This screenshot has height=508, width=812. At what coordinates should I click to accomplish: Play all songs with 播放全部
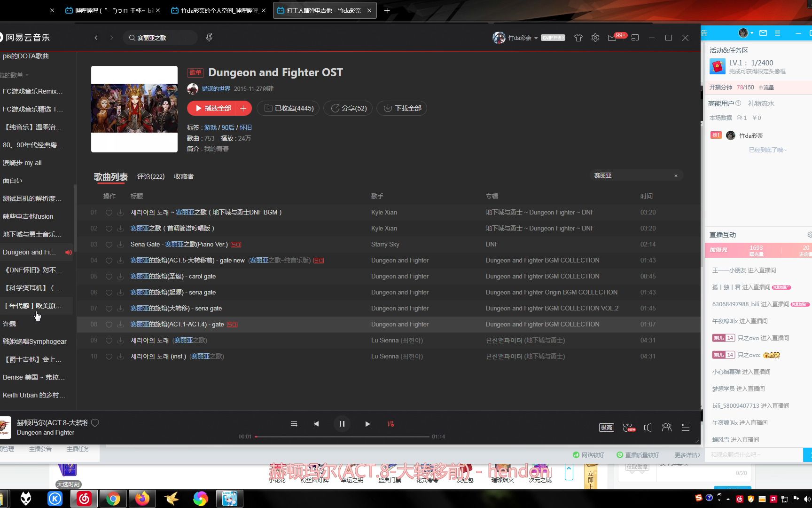[x=213, y=108]
